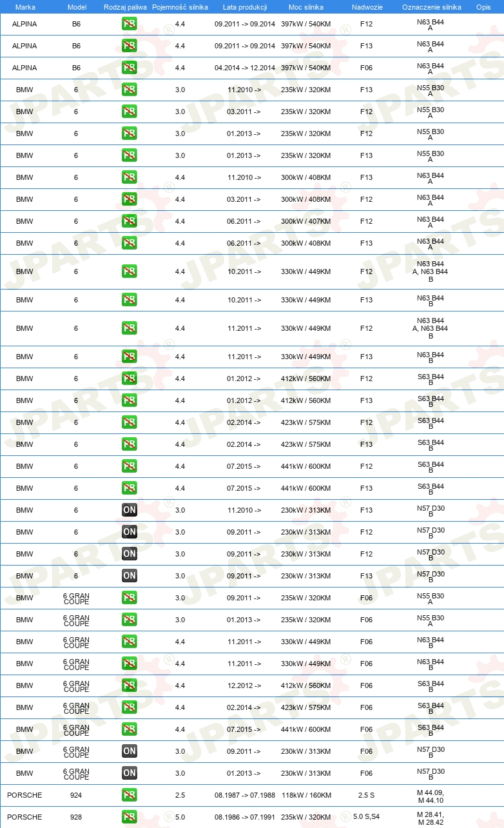Click the ON diesel icon for 6 Gran Coupe 09.2011
The height and width of the screenshot is (828, 504).
coord(130,752)
